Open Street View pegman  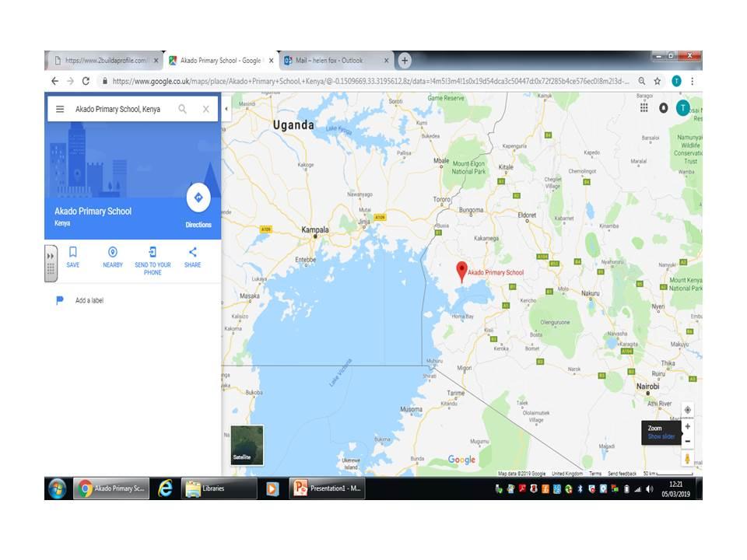[687, 459]
